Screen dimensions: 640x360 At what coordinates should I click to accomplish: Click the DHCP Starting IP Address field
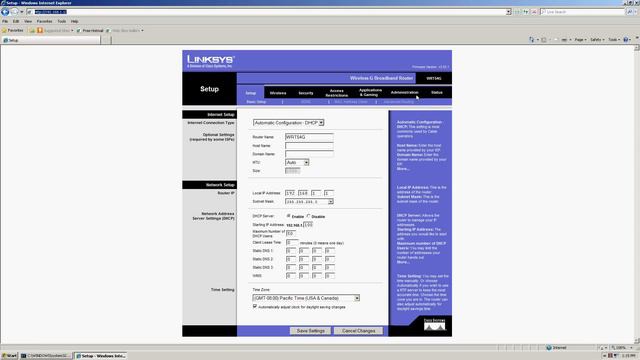(308, 224)
